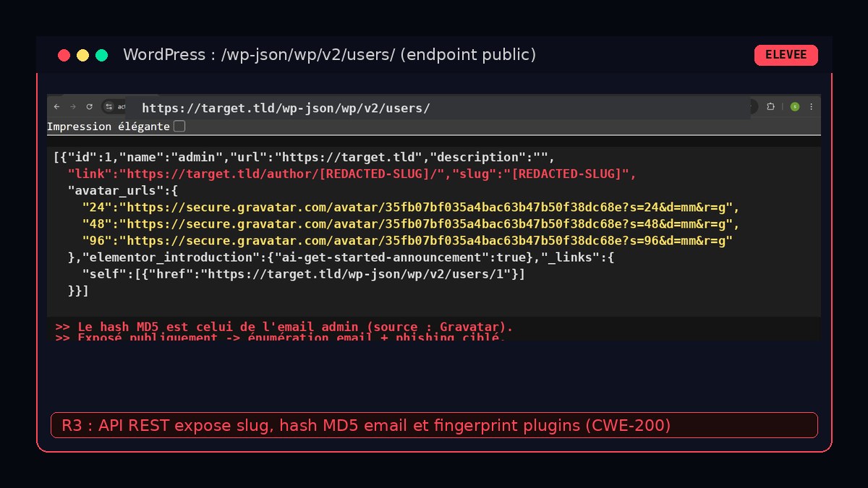Click the address bar URL target.tld/wp-json/wp/v2/users/
The height and width of the screenshot is (488, 868).
click(286, 108)
